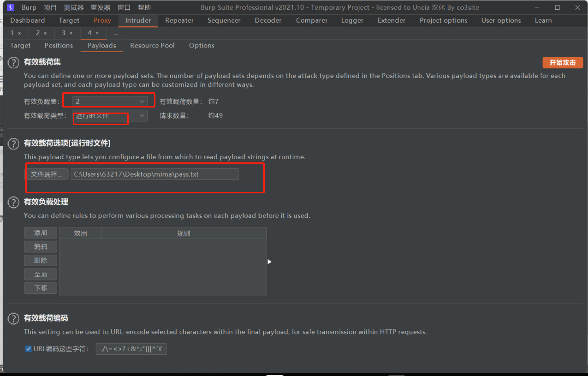Image resolution: width=588 pixels, height=376 pixels.
Task: Open help for 有效载荷选项 section
Action: click(14, 144)
